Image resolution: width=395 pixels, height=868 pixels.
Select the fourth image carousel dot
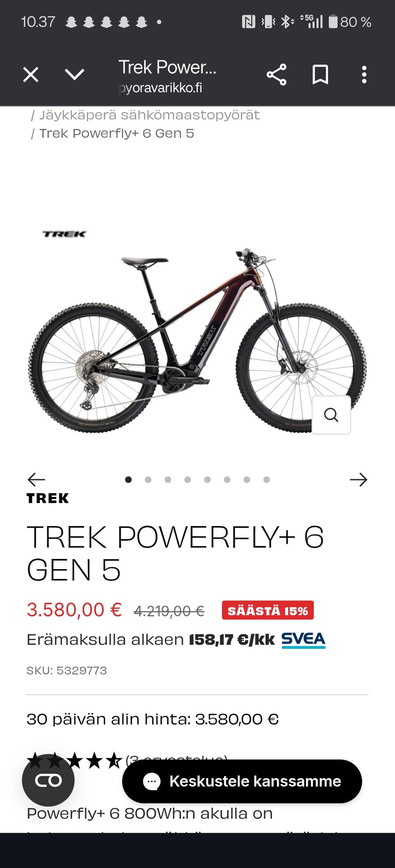188,480
